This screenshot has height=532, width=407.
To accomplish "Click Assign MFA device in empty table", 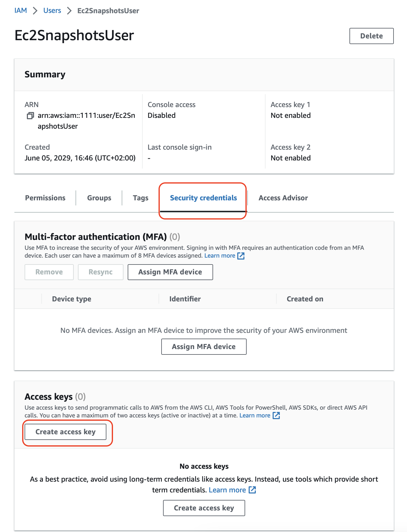I will click(x=203, y=346).
